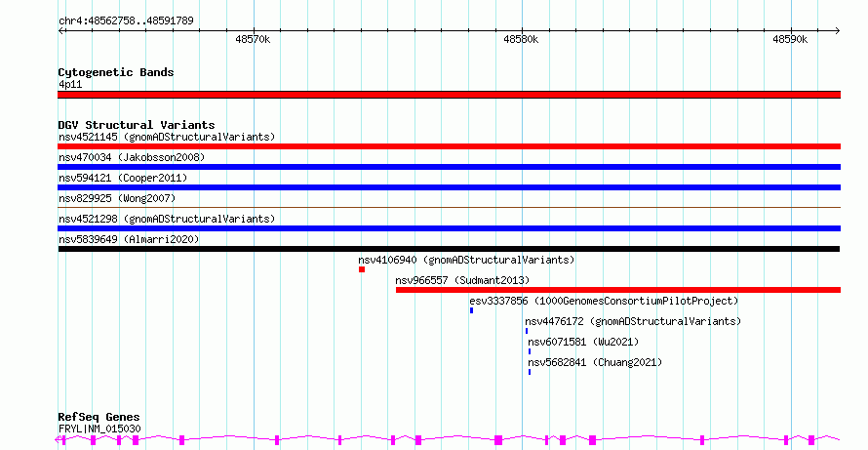
Task: Click the nsv4476172 (gnomADStructuralVariants) label
Action: point(633,321)
